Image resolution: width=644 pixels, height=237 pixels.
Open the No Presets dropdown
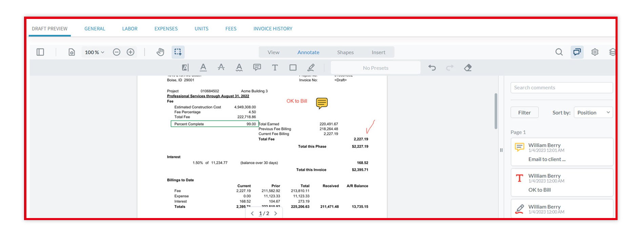point(376,68)
